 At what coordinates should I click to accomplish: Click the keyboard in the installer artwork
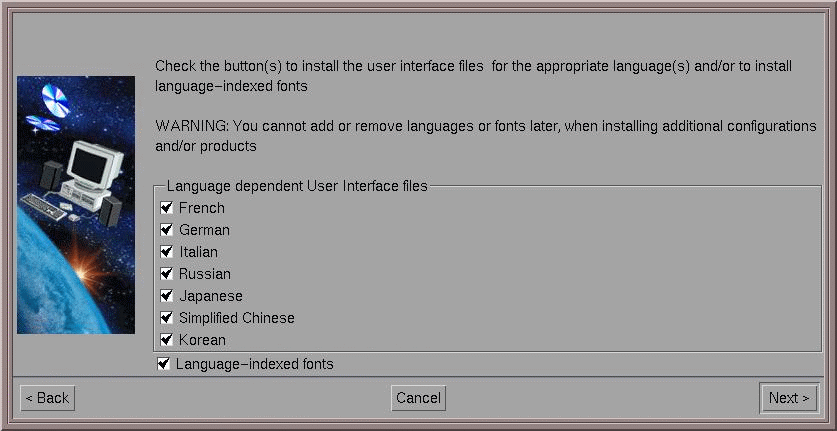[x=44, y=207]
